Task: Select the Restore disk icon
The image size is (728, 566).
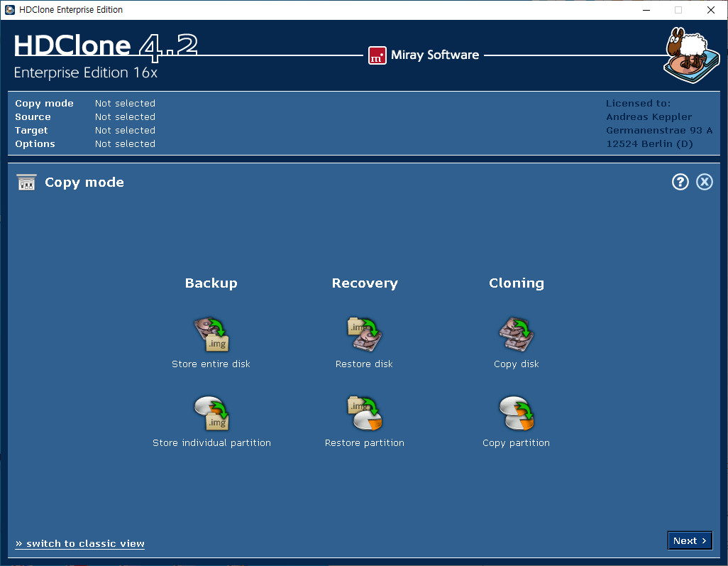Action: [365, 334]
